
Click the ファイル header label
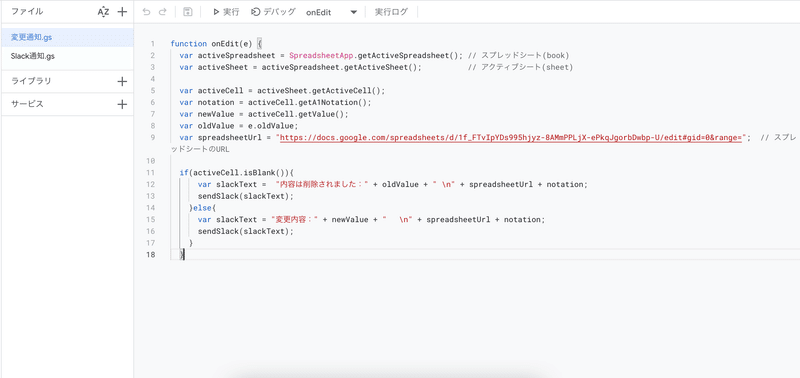pyautogui.click(x=27, y=12)
